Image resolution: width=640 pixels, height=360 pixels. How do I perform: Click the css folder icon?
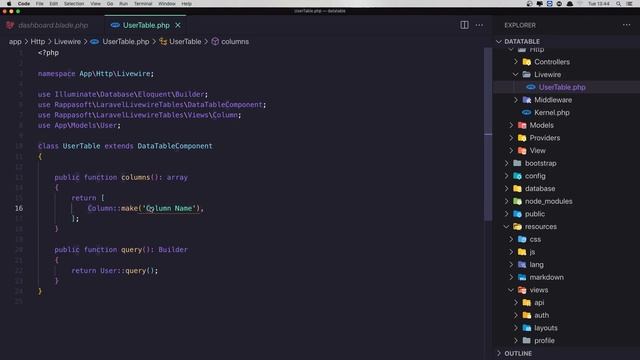pos(522,239)
